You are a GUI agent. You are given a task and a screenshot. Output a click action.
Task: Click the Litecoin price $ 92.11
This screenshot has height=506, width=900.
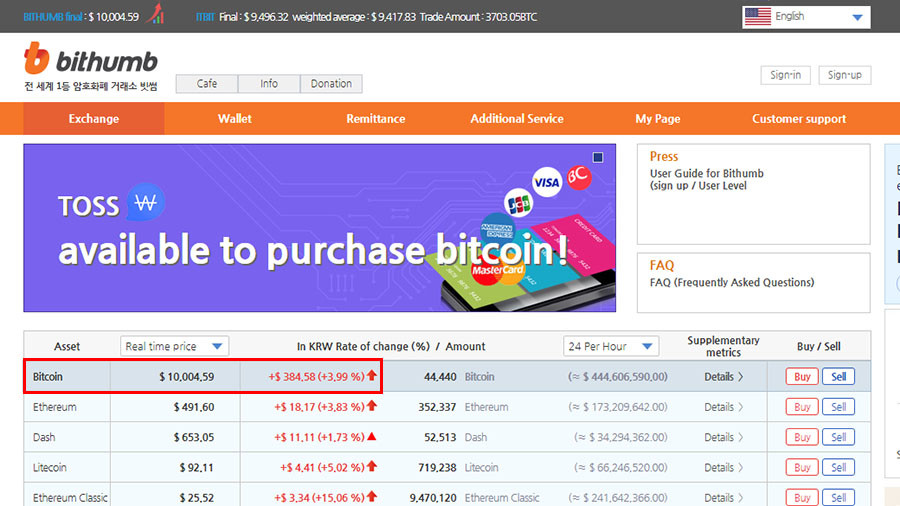click(196, 468)
